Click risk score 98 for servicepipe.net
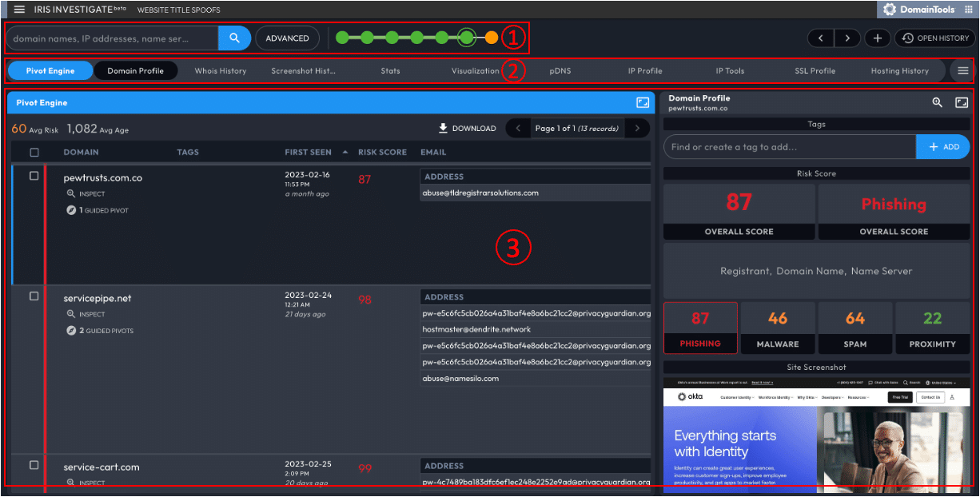Viewport: 980px width, 497px height. 365,300
